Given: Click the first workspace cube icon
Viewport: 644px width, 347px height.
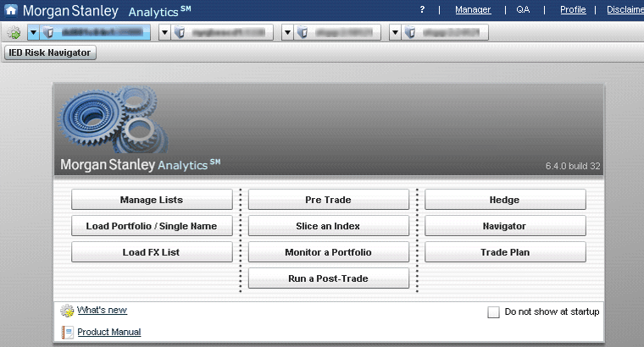Looking at the screenshot, I should (x=48, y=32).
